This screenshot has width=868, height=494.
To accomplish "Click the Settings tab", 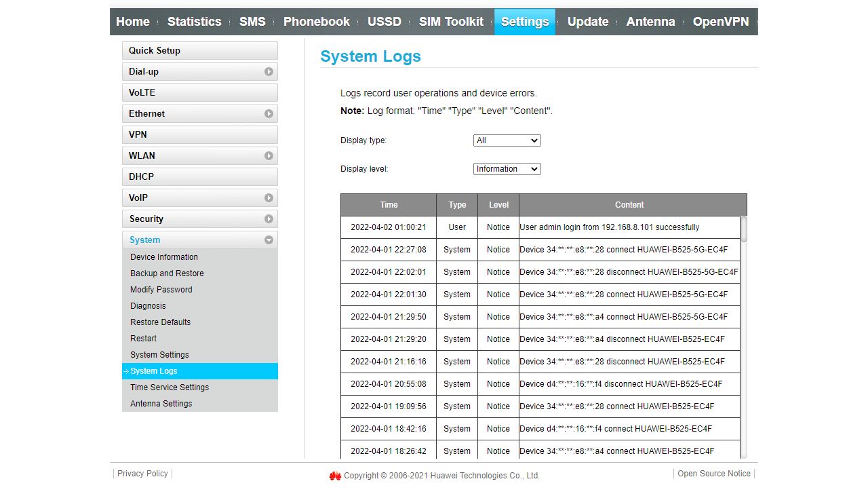I will (x=525, y=22).
